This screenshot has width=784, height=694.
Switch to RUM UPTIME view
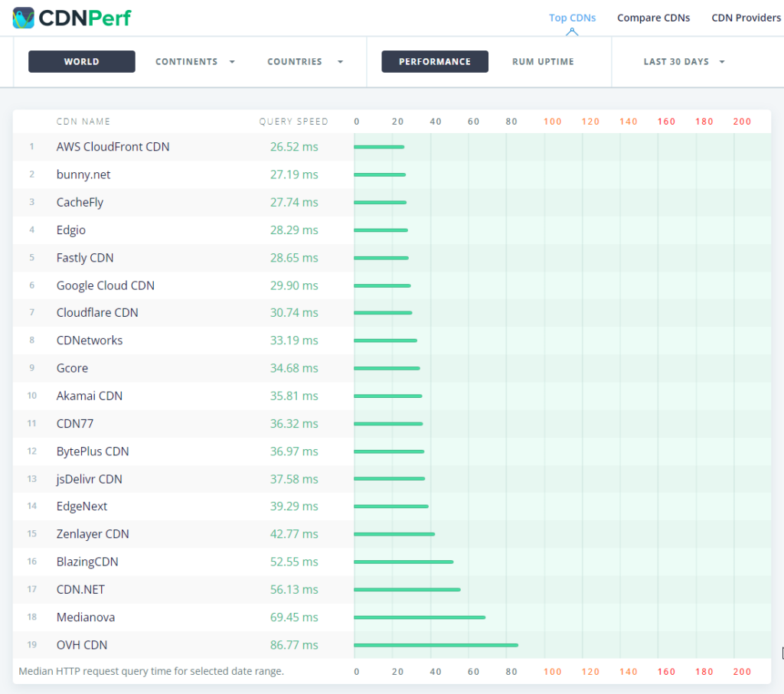[x=543, y=61]
